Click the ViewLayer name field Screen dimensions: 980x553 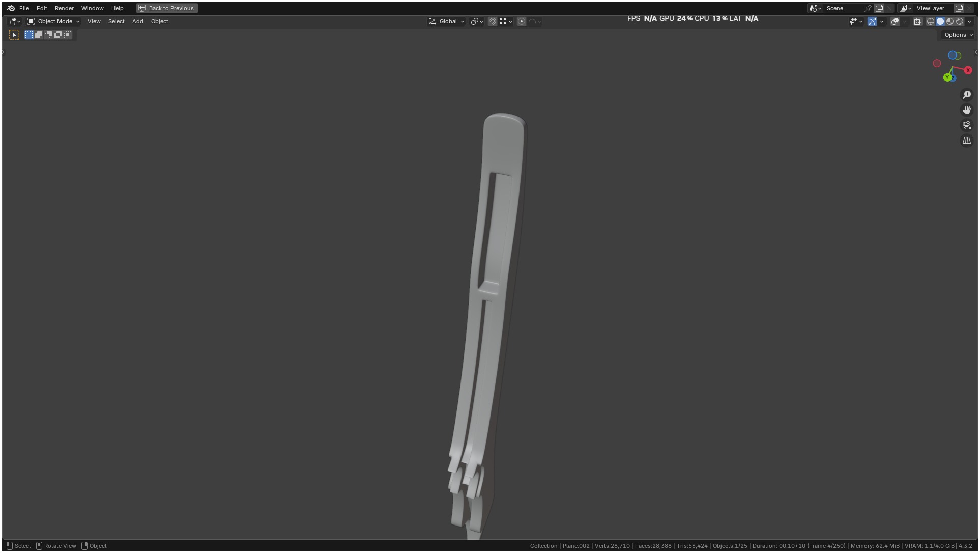[x=933, y=8]
